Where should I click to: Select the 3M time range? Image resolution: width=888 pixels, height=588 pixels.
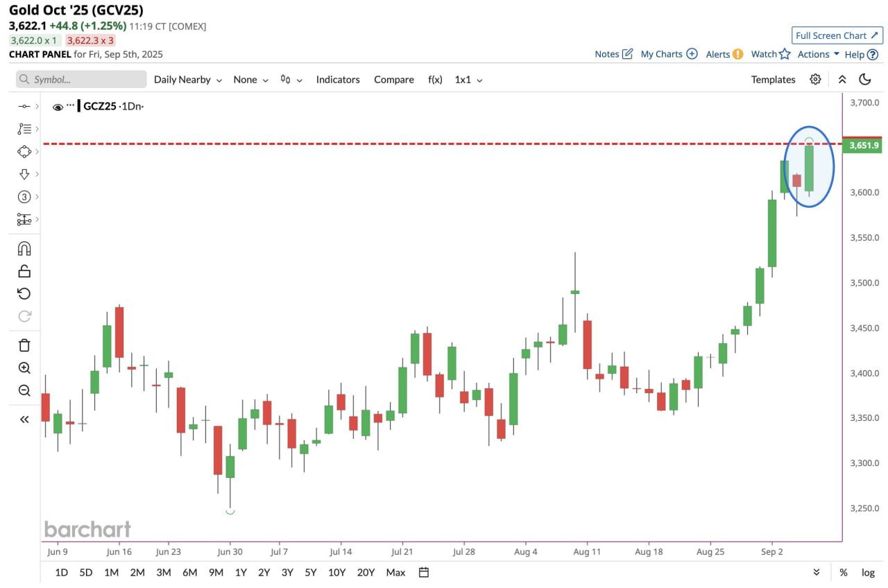(x=163, y=572)
